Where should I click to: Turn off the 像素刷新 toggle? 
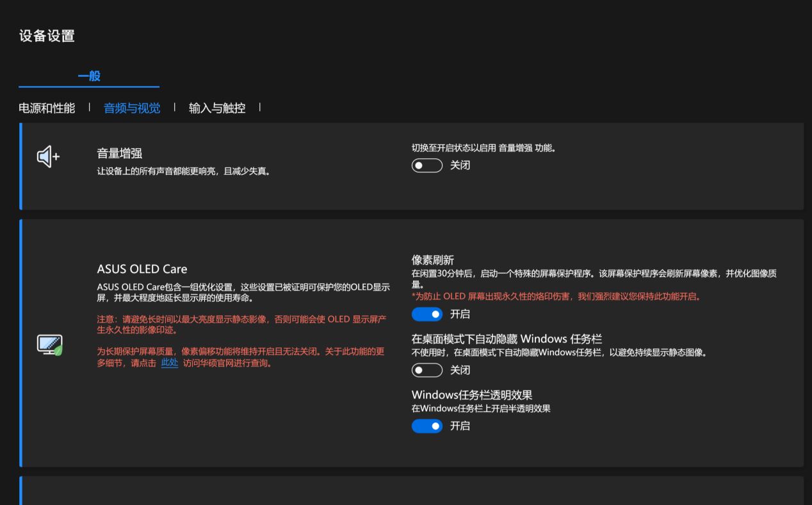pos(427,314)
